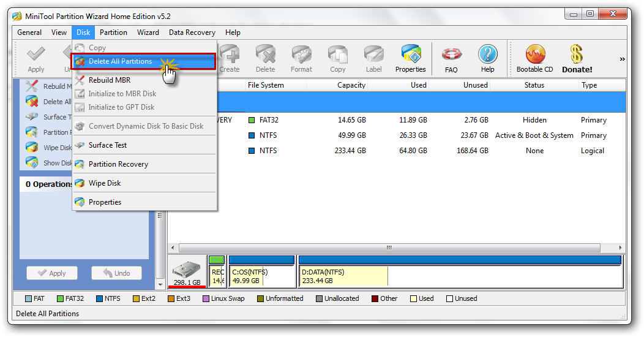Viewport: 644px width, 337px height.
Task: Close the open Disk menu
Action: point(83,32)
